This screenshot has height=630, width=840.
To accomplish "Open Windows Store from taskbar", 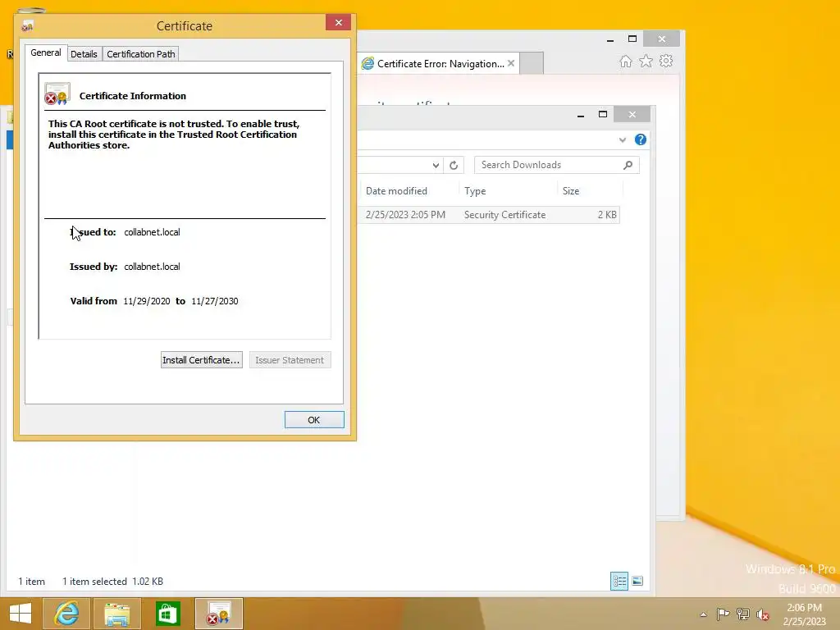I will 167,614.
